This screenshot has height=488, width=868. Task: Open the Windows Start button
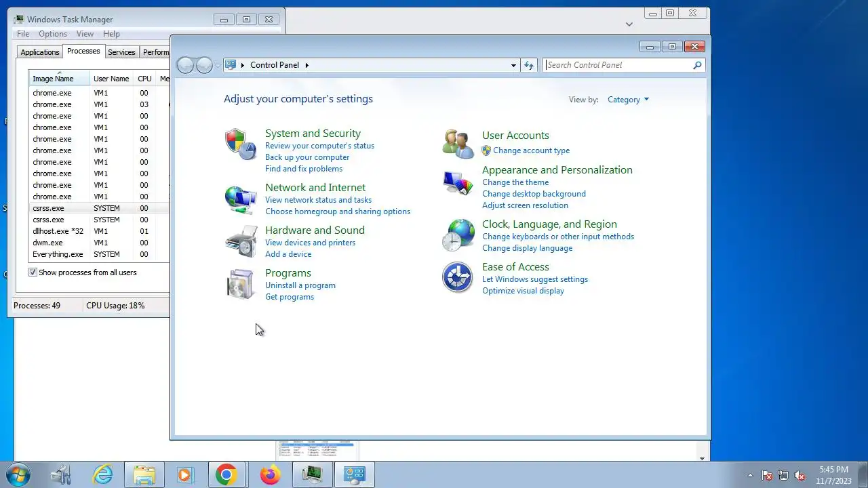click(x=18, y=474)
